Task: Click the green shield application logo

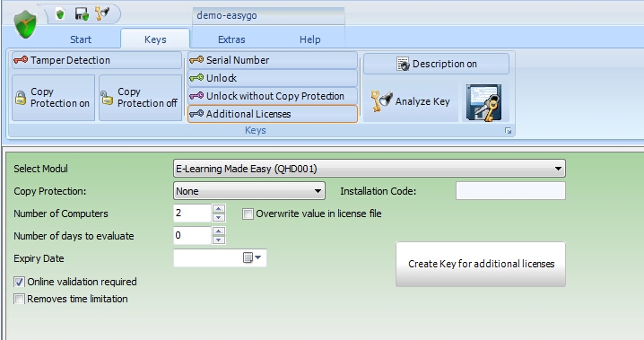Action: coord(25,24)
